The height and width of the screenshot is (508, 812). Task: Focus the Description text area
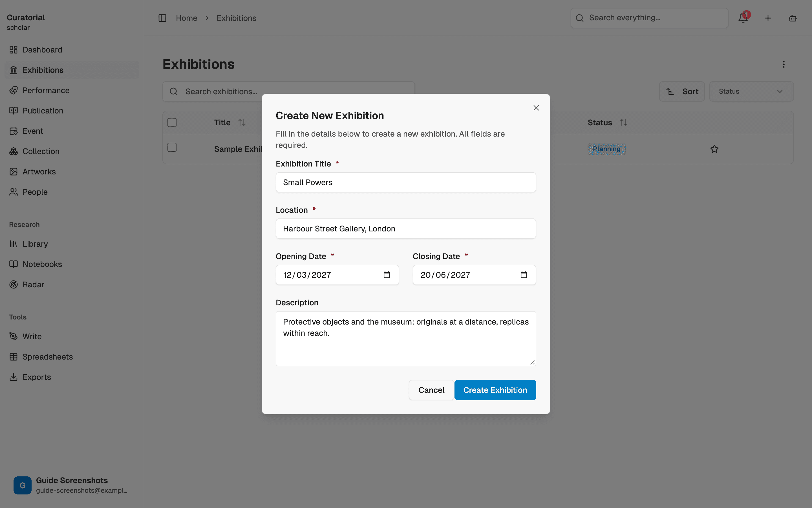[406, 339]
